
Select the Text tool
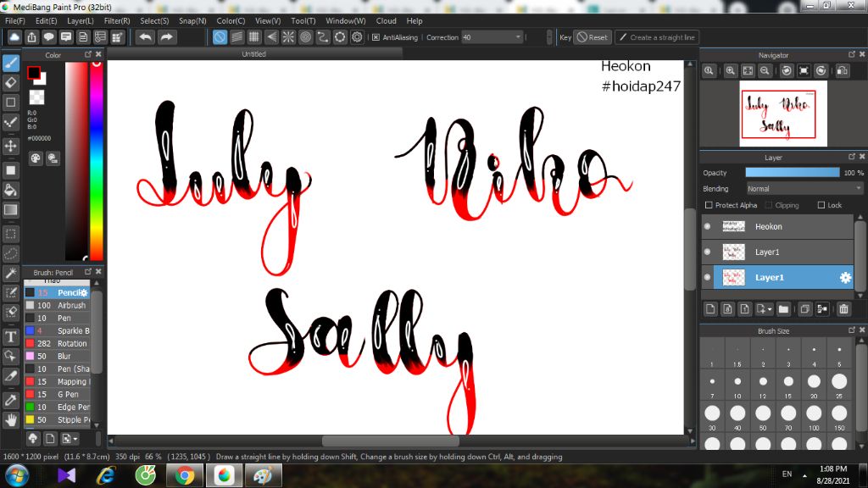tap(10, 336)
